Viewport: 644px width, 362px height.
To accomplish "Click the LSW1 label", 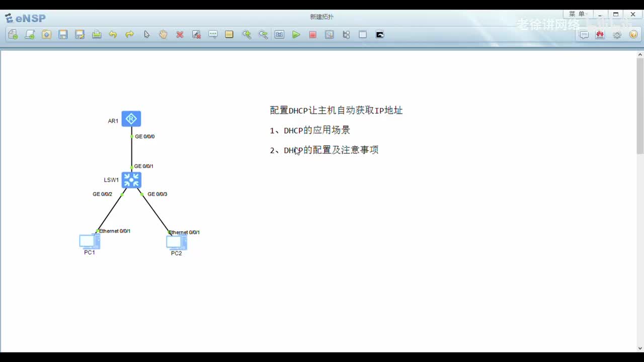I will pos(112,180).
